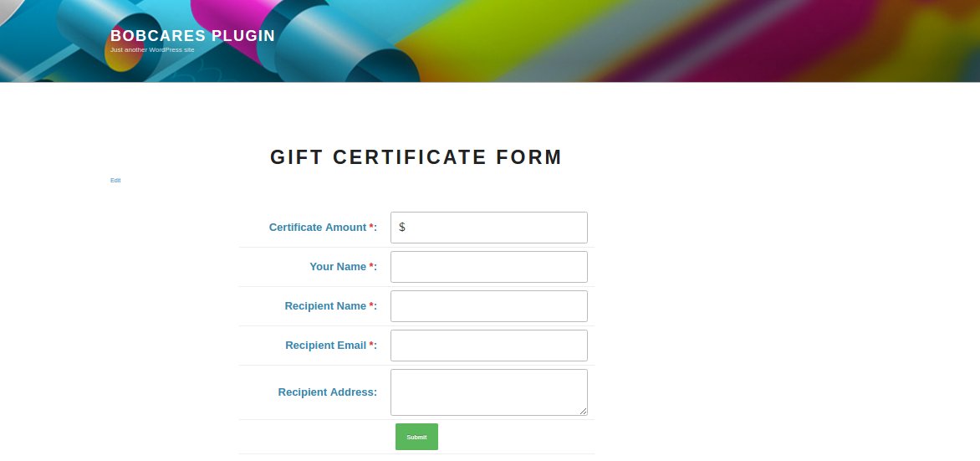Image resolution: width=980 pixels, height=461 pixels.
Task: Click the Recipient Name label text
Action: click(x=325, y=306)
